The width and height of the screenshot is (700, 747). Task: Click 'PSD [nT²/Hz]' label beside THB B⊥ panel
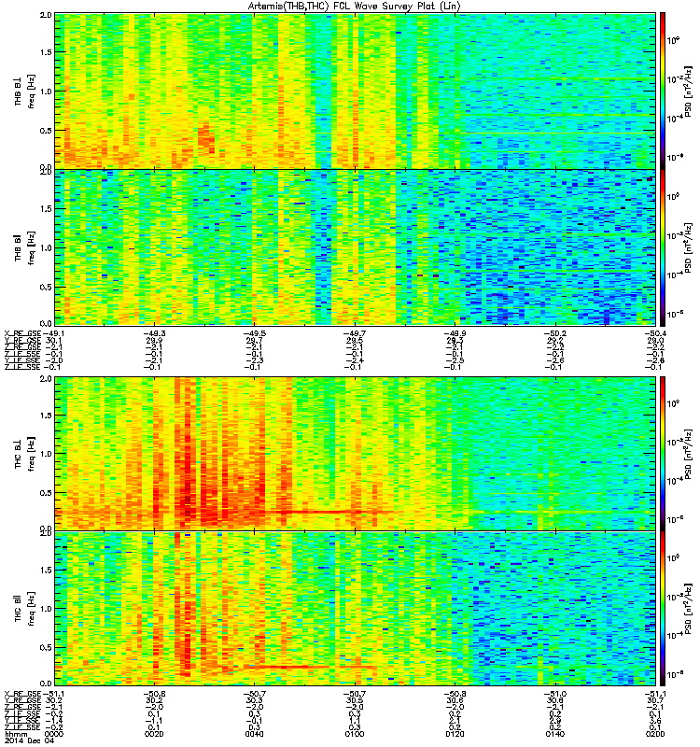click(689, 92)
